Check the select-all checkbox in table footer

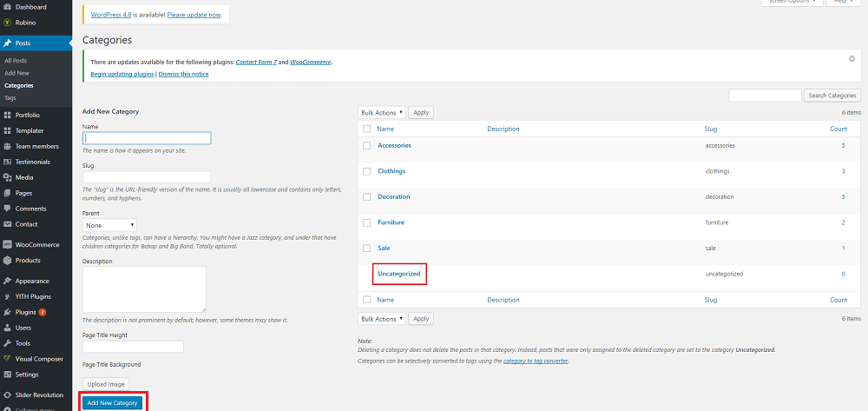(366, 300)
